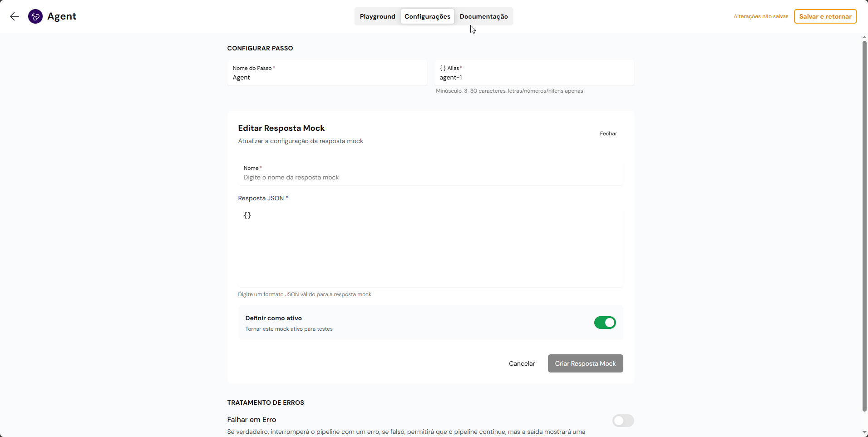Click inside the Resposta JSON editor
The image size is (868, 437).
[x=430, y=245]
